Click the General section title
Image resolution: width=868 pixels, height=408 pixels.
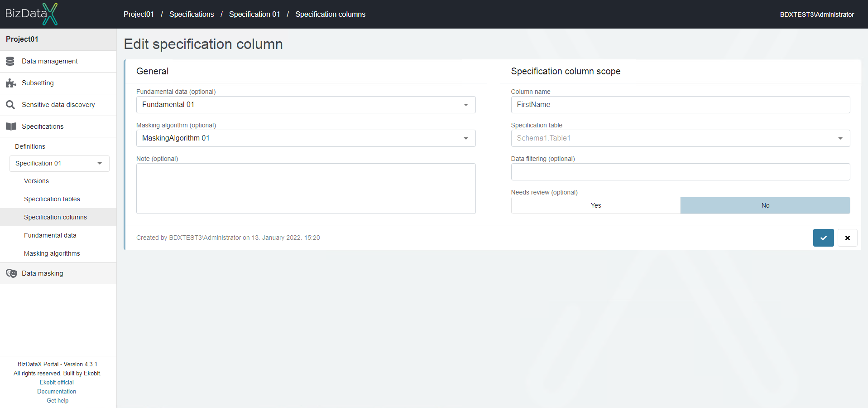(152, 71)
